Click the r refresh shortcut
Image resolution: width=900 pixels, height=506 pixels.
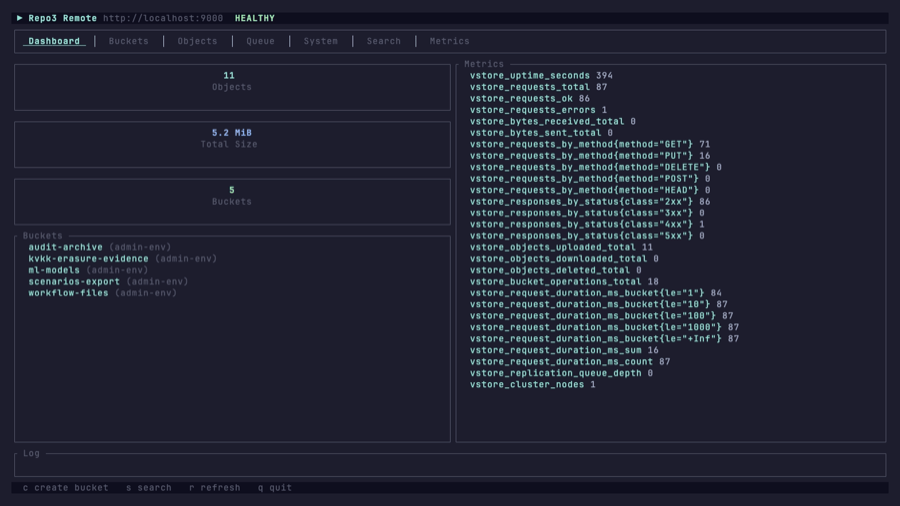coord(215,488)
